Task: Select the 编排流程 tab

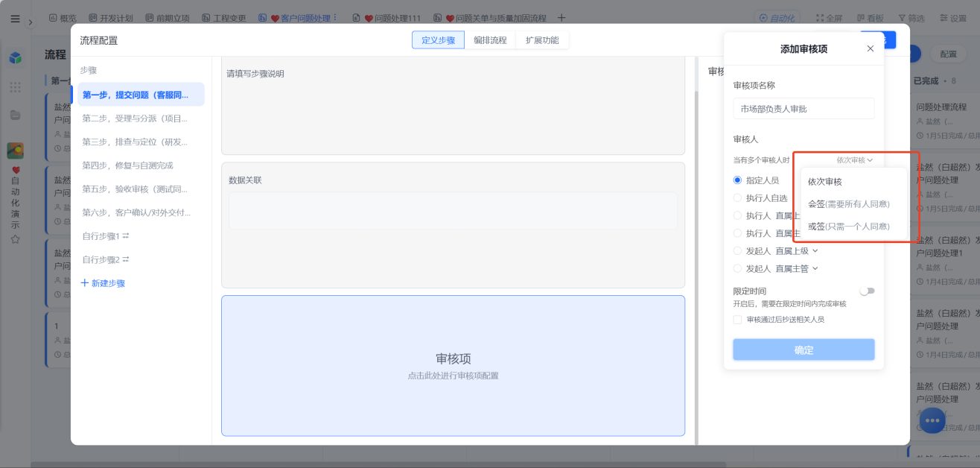Action: coord(490,40)
